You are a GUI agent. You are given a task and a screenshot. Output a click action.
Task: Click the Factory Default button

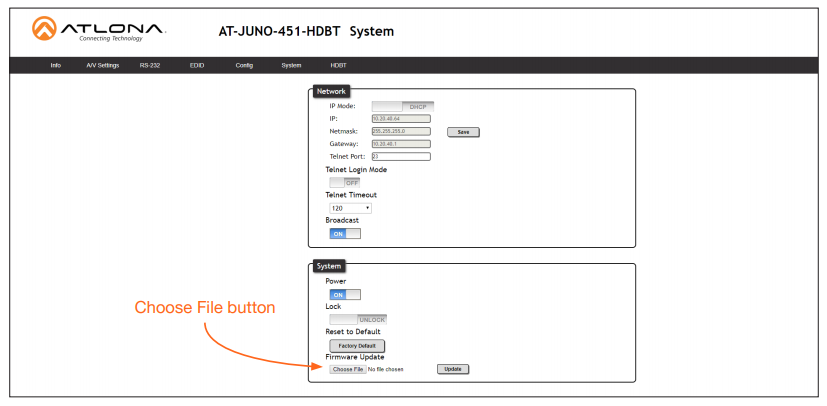coord(357,346)
